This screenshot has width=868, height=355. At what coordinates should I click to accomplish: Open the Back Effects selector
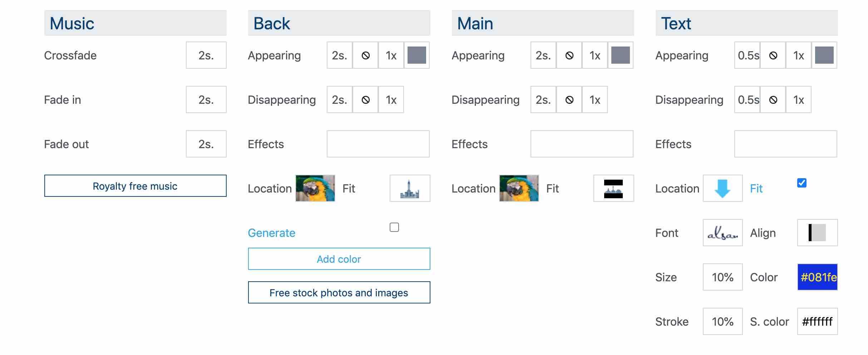pos(378,144)
